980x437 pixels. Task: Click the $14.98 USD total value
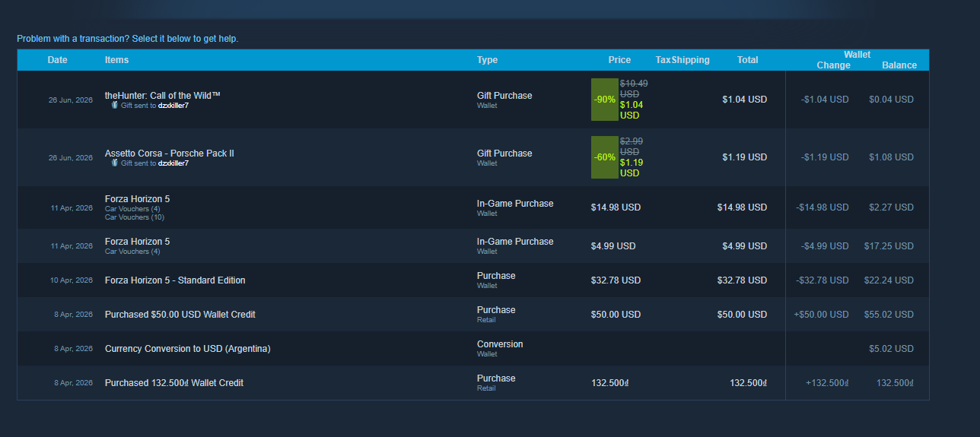click(742, 207)
